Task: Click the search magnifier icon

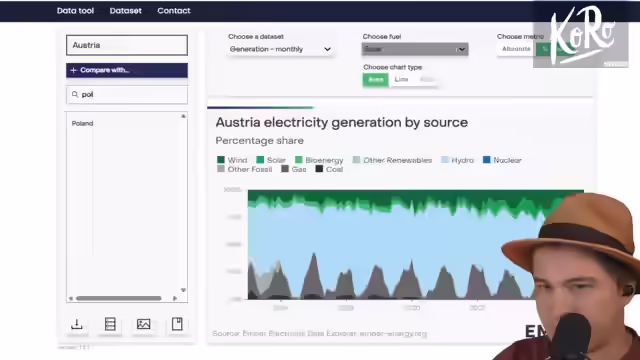Action: (x=75, y=95)
